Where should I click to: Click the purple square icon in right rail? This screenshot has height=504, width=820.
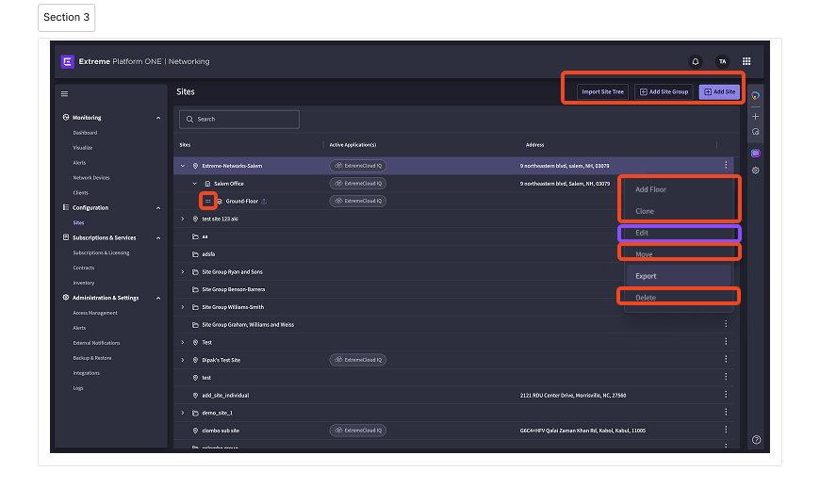tap(755, 154)
